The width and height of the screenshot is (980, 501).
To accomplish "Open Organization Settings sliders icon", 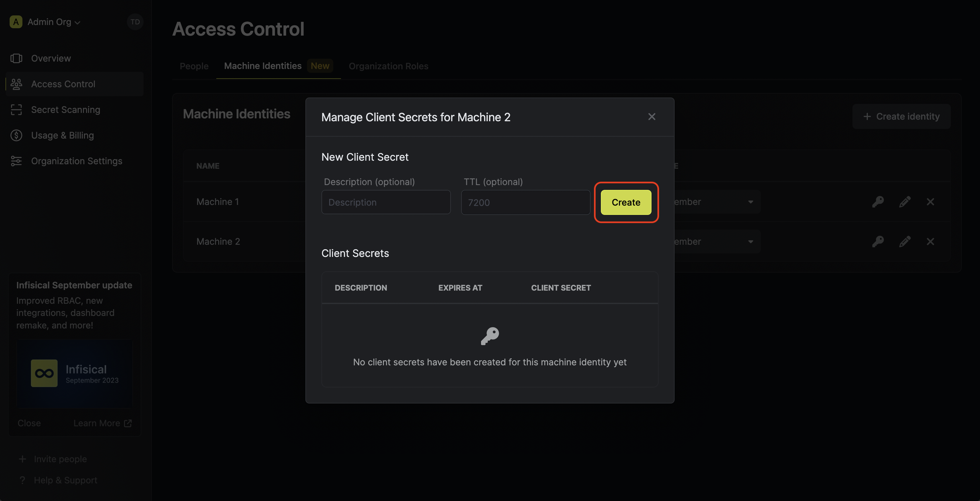I will [x=16, y=161].
